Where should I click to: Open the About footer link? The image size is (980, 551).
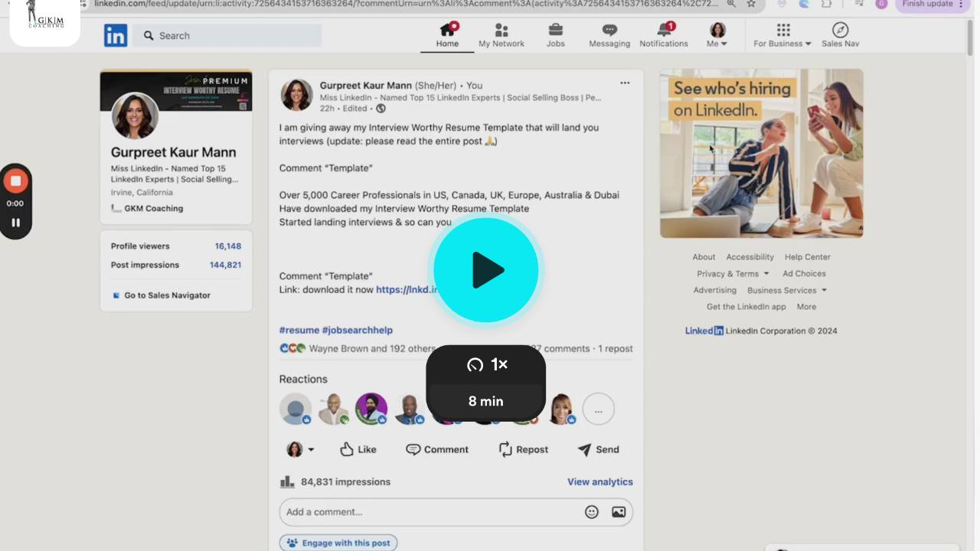704,257
